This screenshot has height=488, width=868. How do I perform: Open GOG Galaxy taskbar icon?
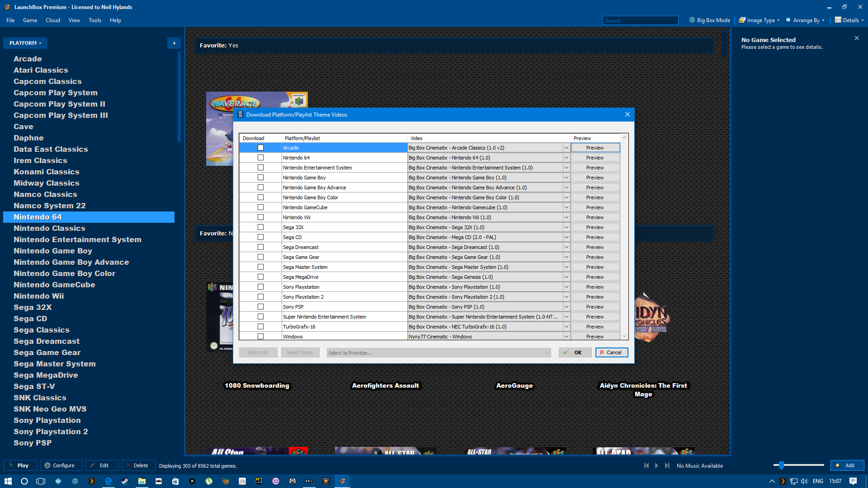pos(276,481)
